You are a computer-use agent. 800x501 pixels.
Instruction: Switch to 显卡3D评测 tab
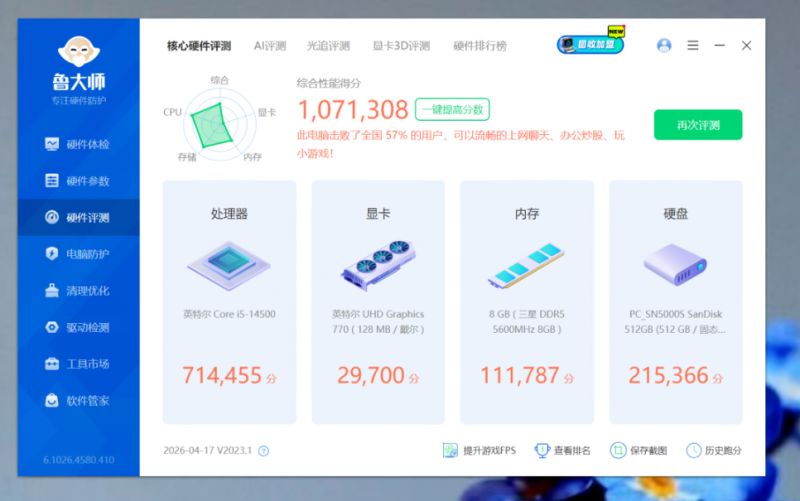[x=401, y=46]
